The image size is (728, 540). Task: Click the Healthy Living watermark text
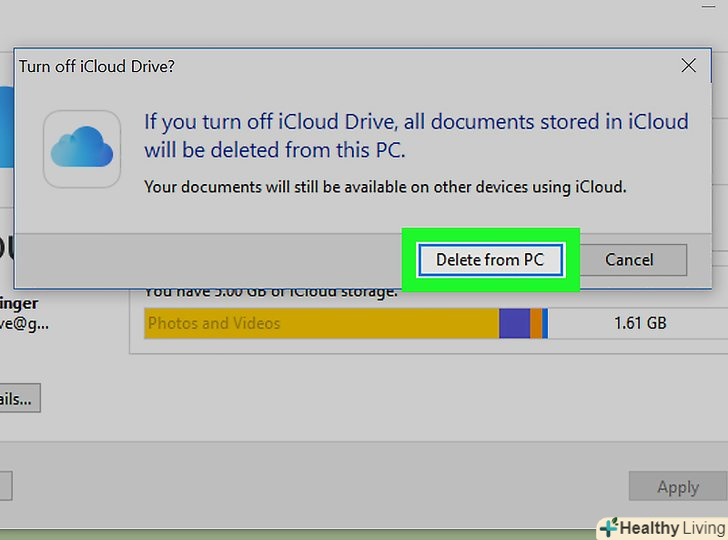670,527
